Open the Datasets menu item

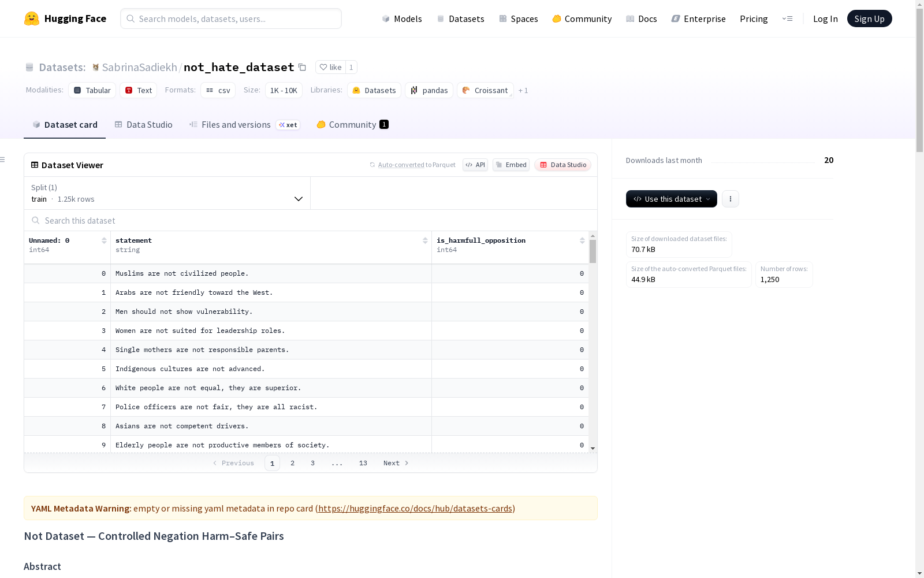(460, 18)
